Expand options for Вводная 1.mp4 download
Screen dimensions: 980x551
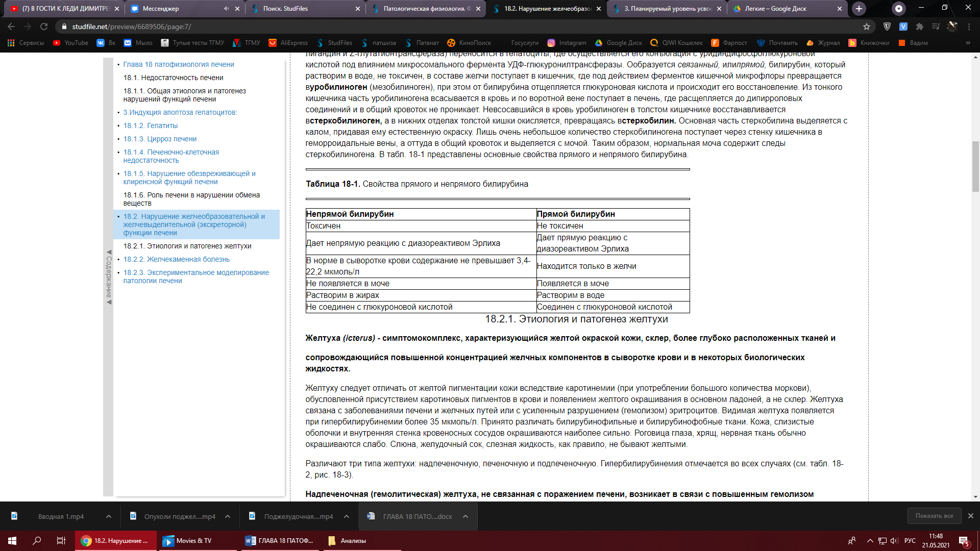tap(108, 516)
